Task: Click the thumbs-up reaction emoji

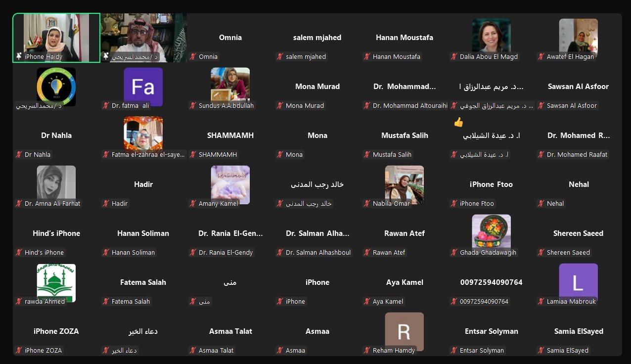Action: pyautogui.click(x=458, y=122)
